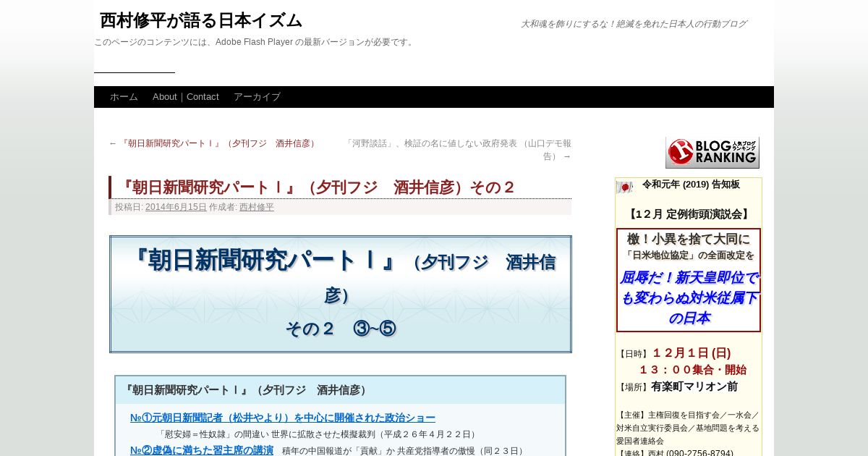Click the sidebar text 檄！小異を捨て大同に
This screenshot has height=456, width=868.
[689, 239]
